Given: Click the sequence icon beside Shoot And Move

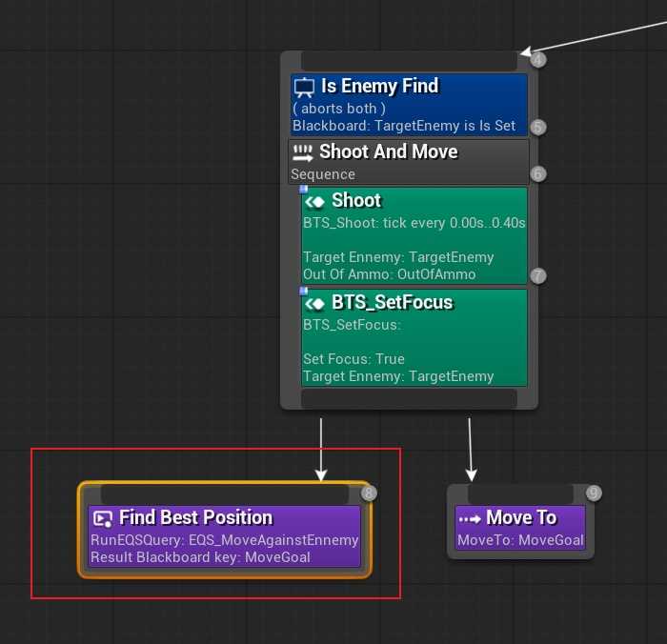Looking at the screenshot, I should (x=303, y=152).
